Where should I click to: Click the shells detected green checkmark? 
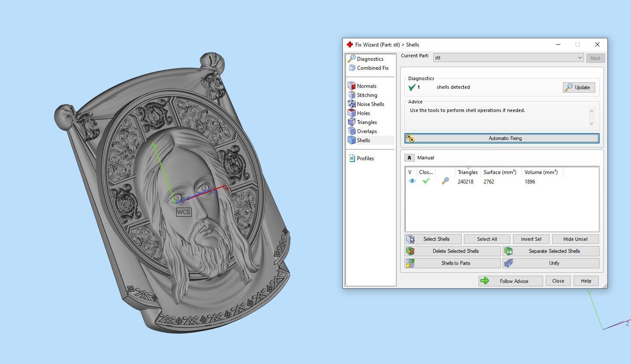point(412,87)
